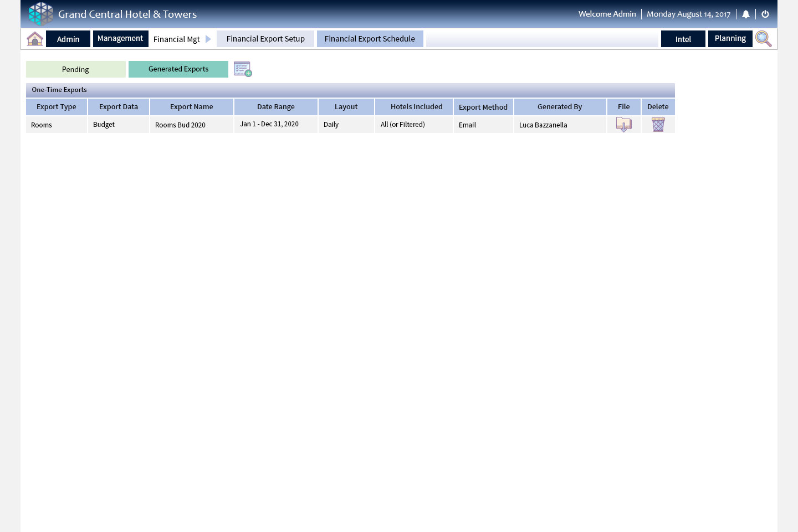
Task: Click the Date Range column header
Action: 275,107
